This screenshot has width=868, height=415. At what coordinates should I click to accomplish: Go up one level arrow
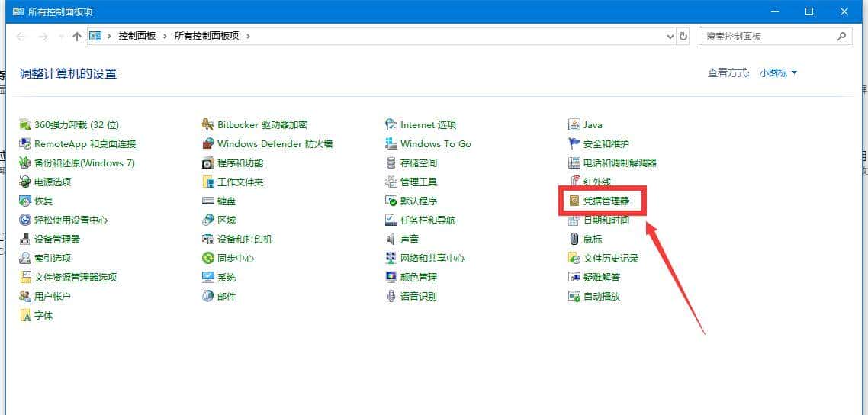point(77,36)
